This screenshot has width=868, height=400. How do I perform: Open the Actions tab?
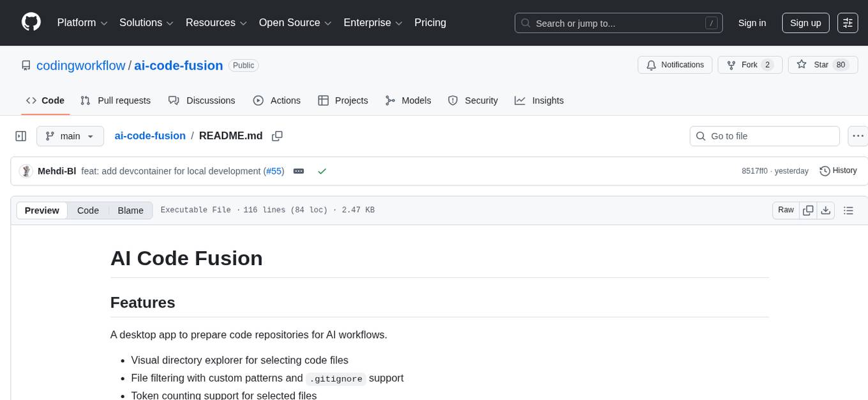(277, 100)
